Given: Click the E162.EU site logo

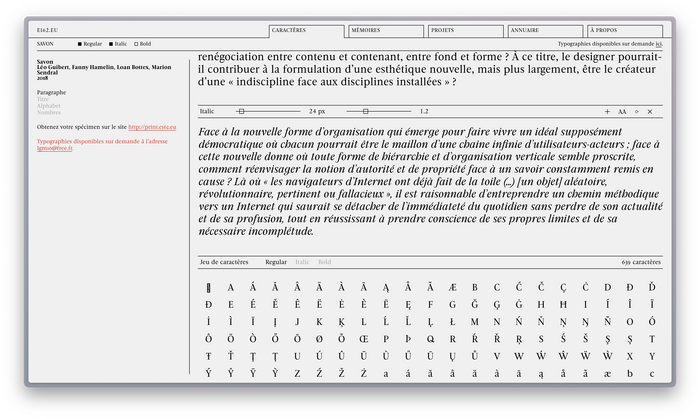Looking at the screenshot, I should pyautogui.click(x=47, y=30).
